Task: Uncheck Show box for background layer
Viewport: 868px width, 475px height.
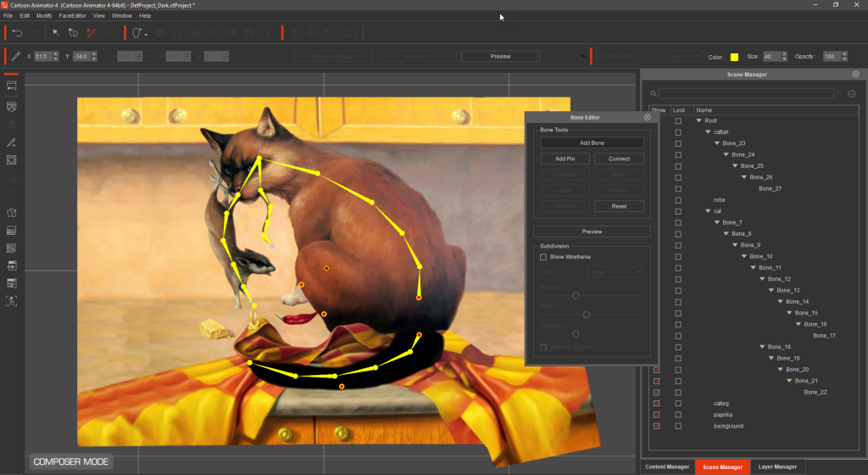Action: pyautogui.click(x=657, y=427)
